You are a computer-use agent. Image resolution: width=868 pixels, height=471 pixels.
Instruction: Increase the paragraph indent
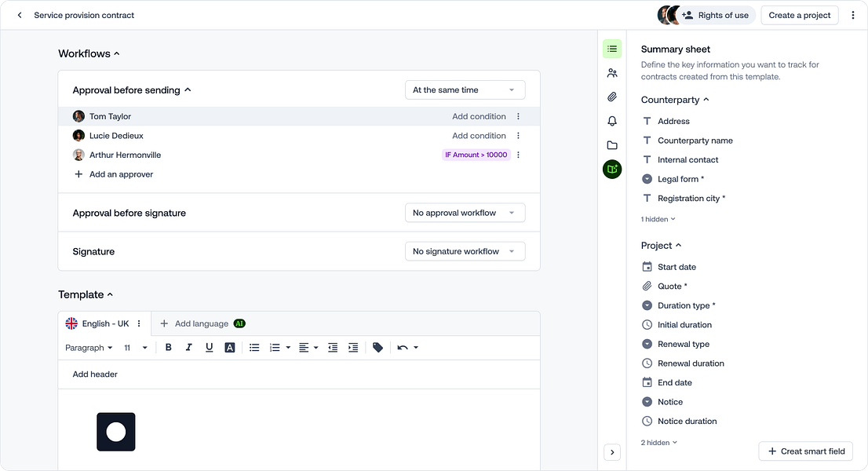click(353, 348)
